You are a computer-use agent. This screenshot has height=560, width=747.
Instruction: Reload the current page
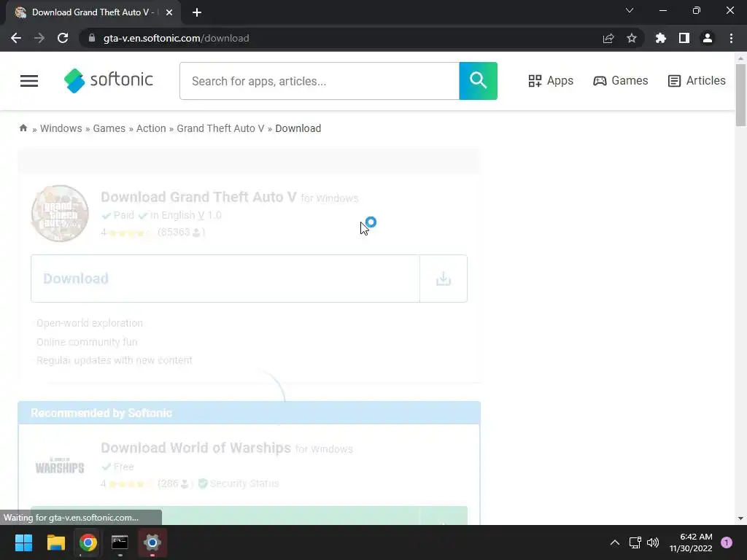tap(63, 38)
